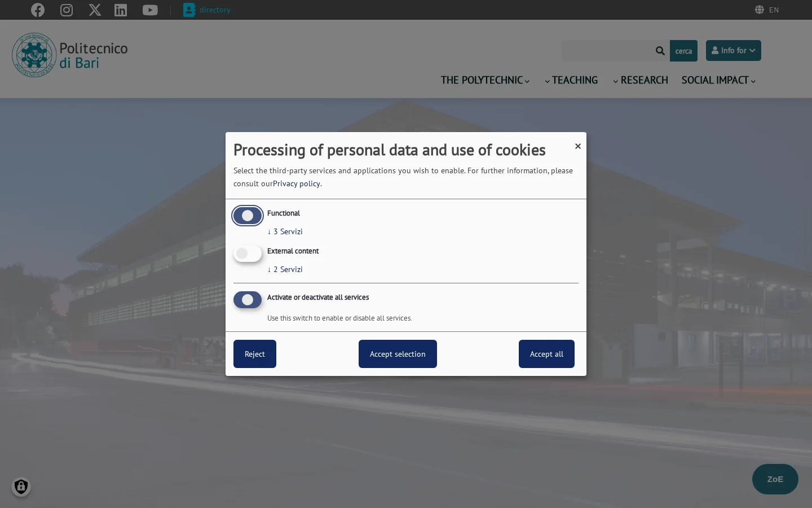Open the YouTube channel icon
Image resolution: width=812 pixels, height=508 pixels.
click(150, 10)
